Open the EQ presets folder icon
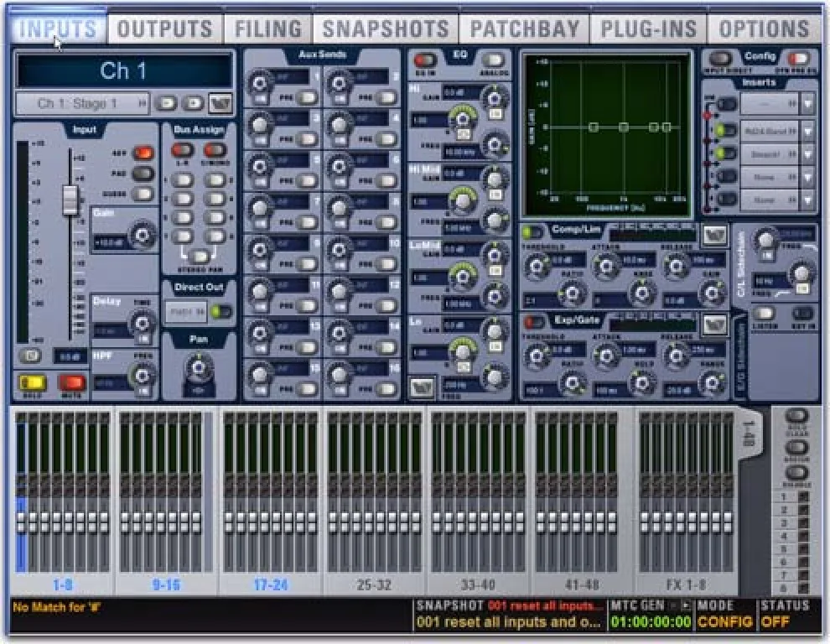 pyautogui.click(x=423, y=388)
